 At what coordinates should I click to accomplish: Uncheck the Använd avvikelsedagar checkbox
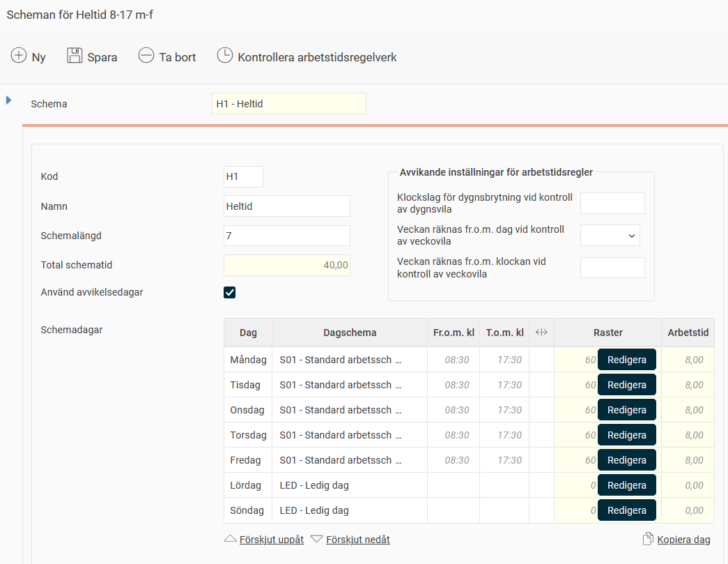[x=229, y=292]
